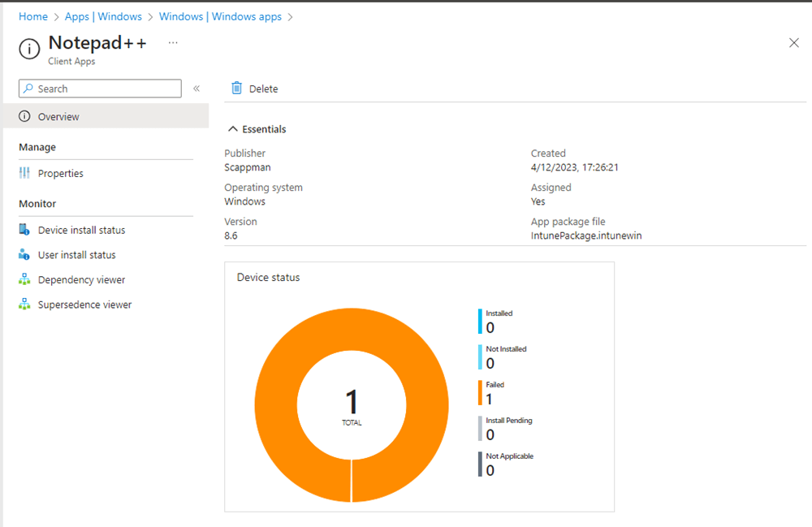Click the App package file label
Image resolution: width=812 pixels, height=527 pixels.
[x=568, y=222]
